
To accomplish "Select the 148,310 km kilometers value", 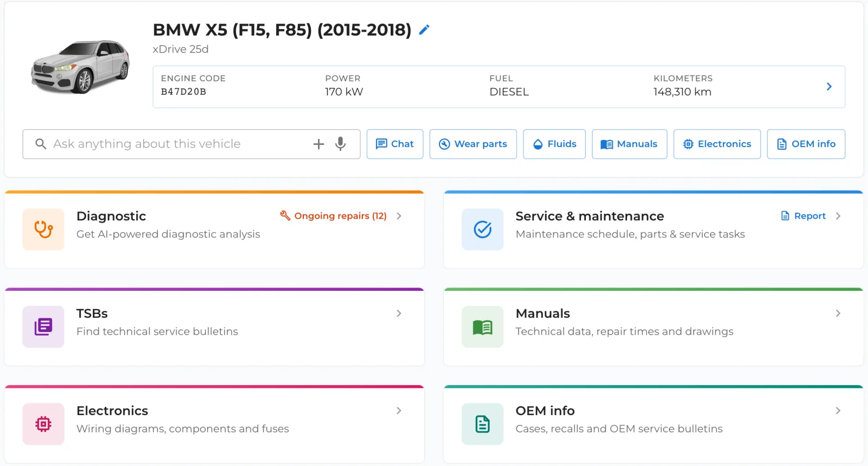I will coord(682,92).
